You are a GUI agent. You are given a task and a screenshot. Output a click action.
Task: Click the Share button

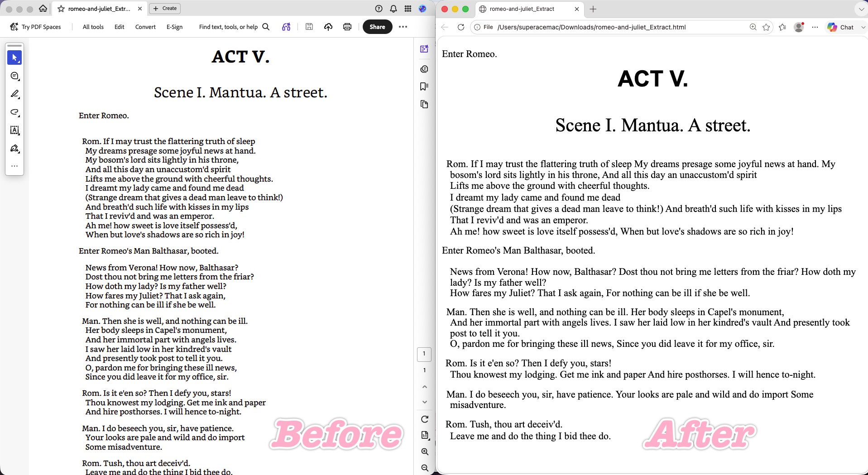pyautogui.click(x=377, y=27)
